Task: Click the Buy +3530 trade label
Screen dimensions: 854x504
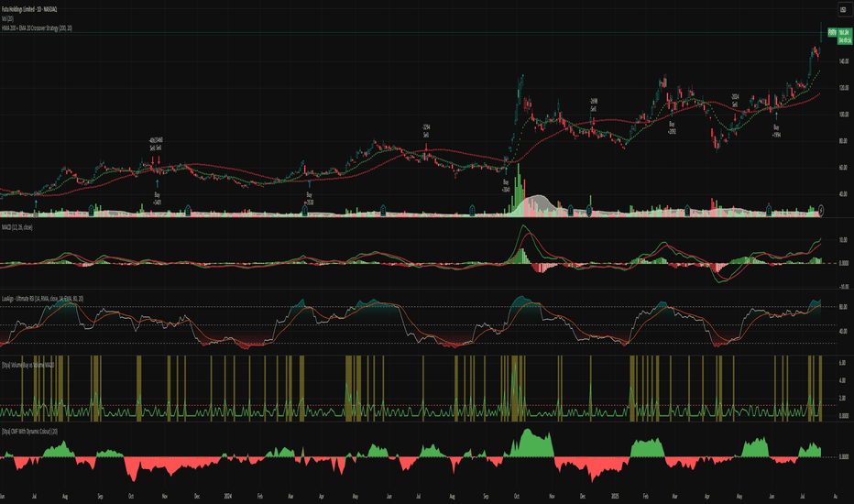Action: pyautogui.click(x=309, y=198)
